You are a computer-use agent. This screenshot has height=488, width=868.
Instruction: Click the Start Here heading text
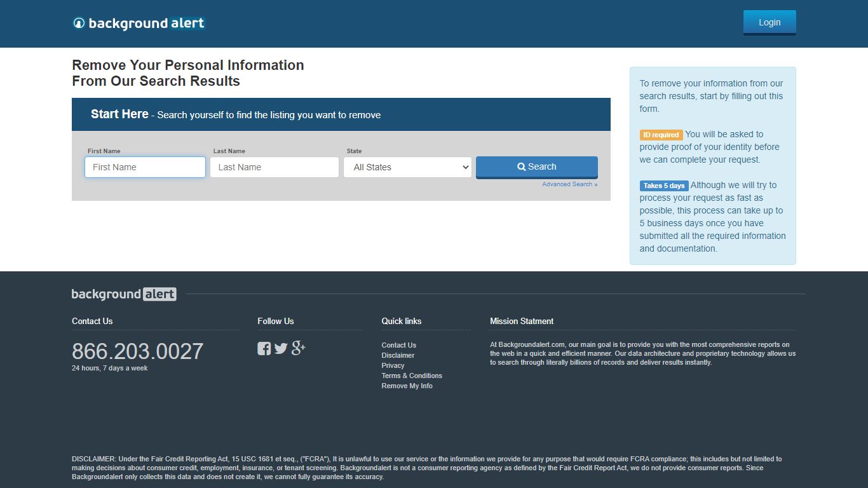119,114
